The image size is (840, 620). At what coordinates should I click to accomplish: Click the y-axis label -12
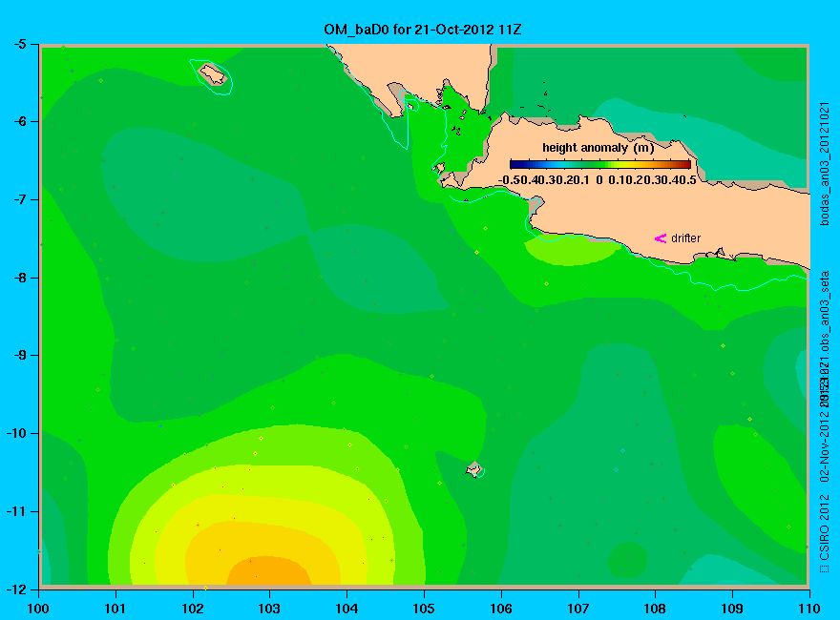(x=16, y=589)
